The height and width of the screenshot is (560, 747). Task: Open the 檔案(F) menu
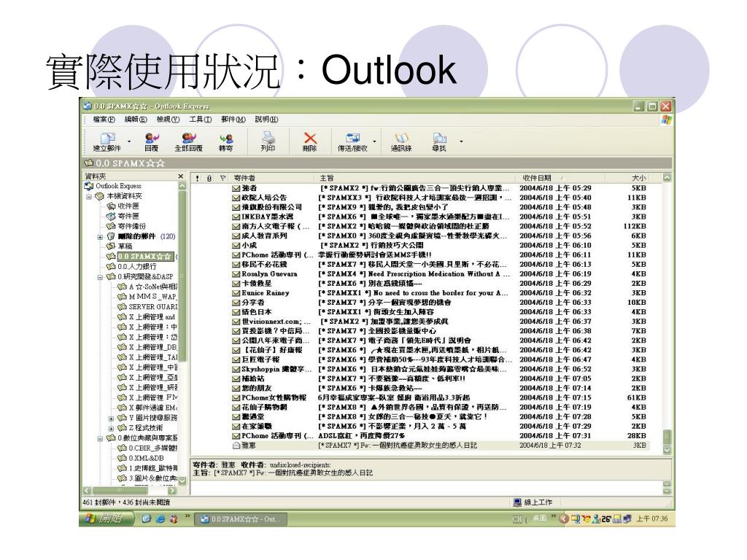coord(104,120)
